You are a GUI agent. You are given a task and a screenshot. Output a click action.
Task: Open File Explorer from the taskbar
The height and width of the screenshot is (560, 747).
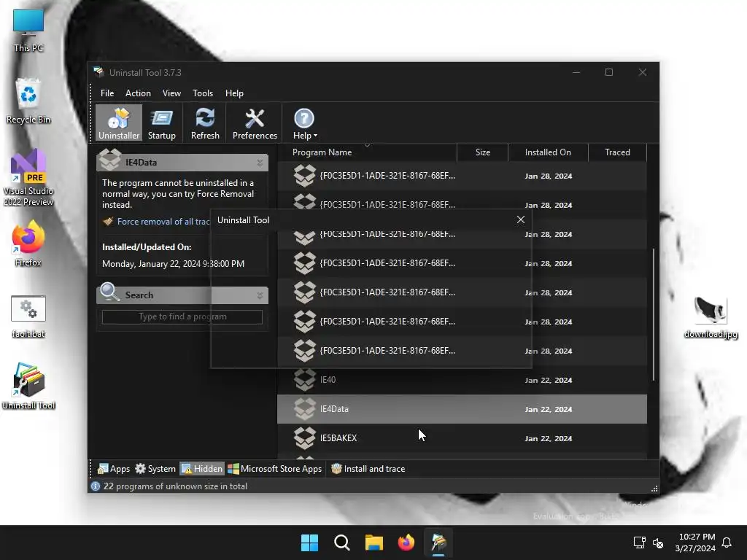[374, 542]
